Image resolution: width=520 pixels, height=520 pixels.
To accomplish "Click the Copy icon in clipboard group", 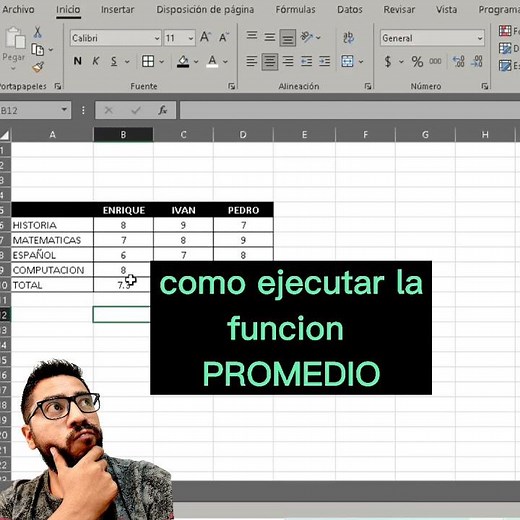I will [x=38, y=50].
